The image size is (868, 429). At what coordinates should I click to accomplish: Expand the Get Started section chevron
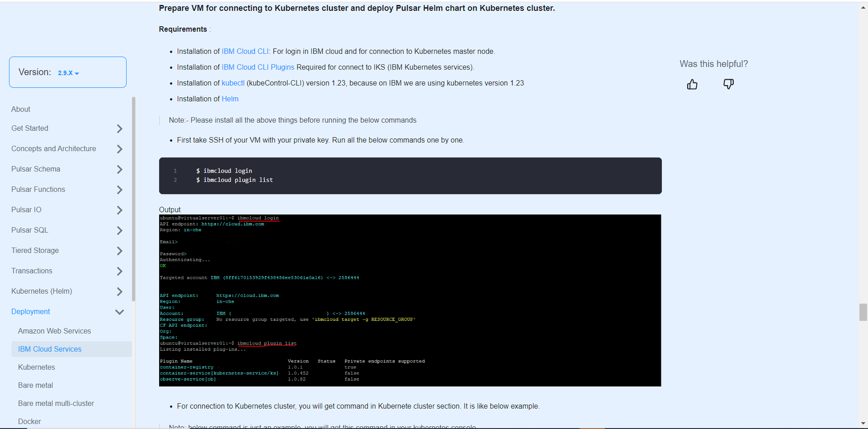(119, 129)
